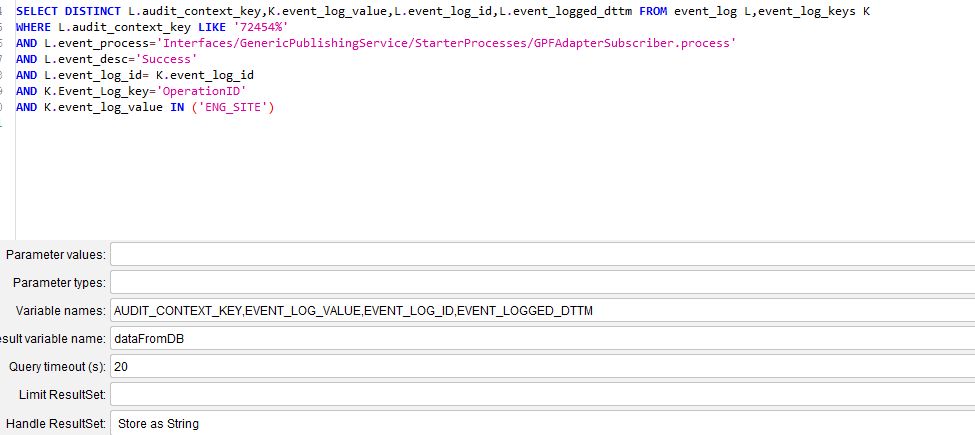Click the 'Limit ResultSet:' label
The height and width of the screenshot is (435, 975).
[x=62, y=395]
